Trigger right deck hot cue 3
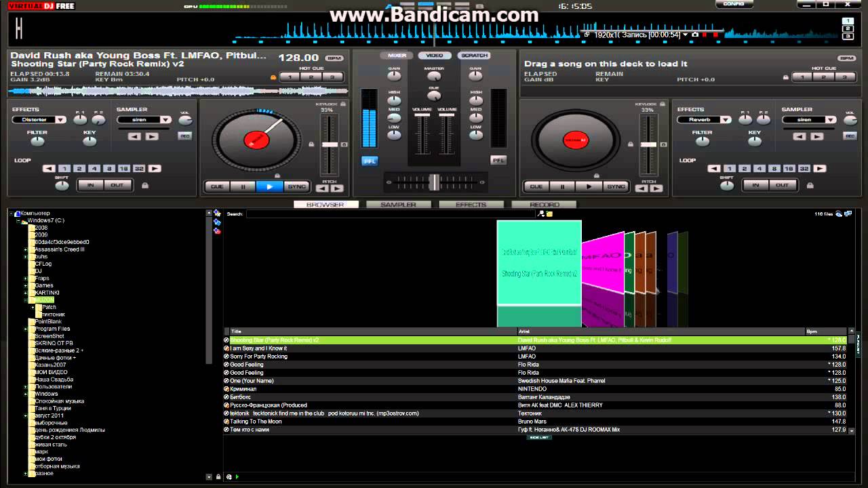 [x=844, y=77]
